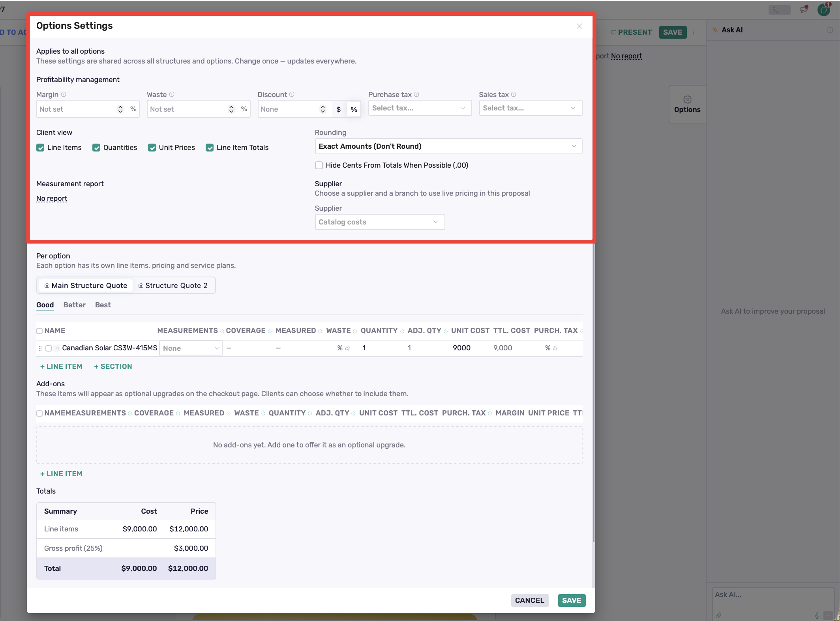Open the Purchase tax dropdown
Screen dimensions: 840x621
click(420, 108)
